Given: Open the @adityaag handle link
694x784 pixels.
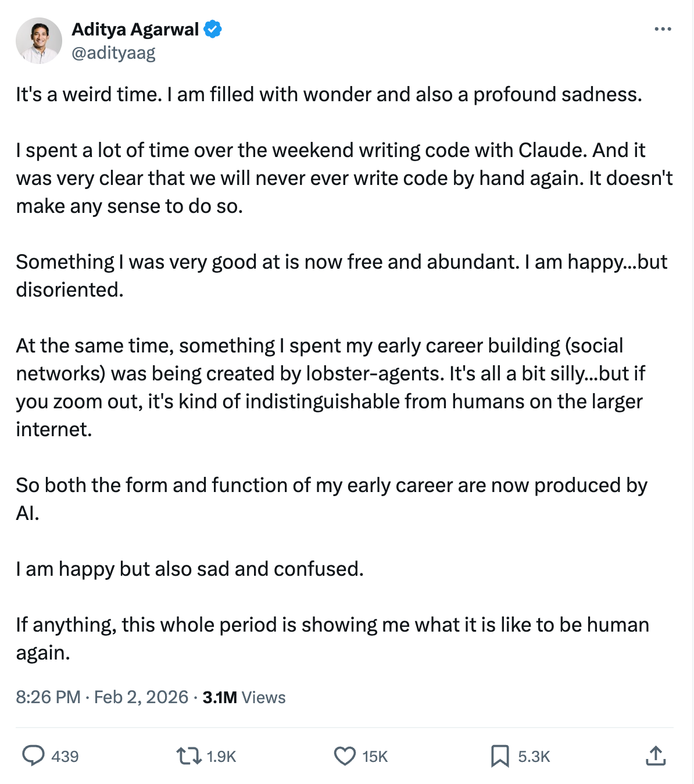Looking at the screenshot, I should coord(113,53).
